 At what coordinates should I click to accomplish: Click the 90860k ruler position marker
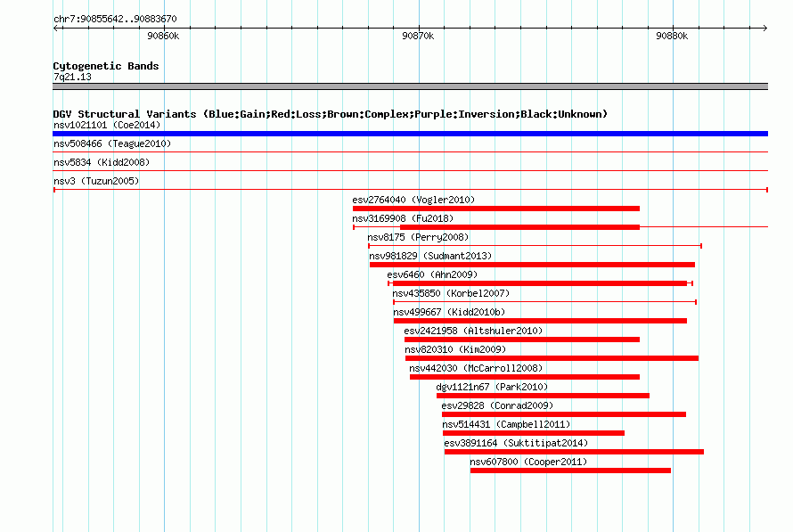(163, 36)
